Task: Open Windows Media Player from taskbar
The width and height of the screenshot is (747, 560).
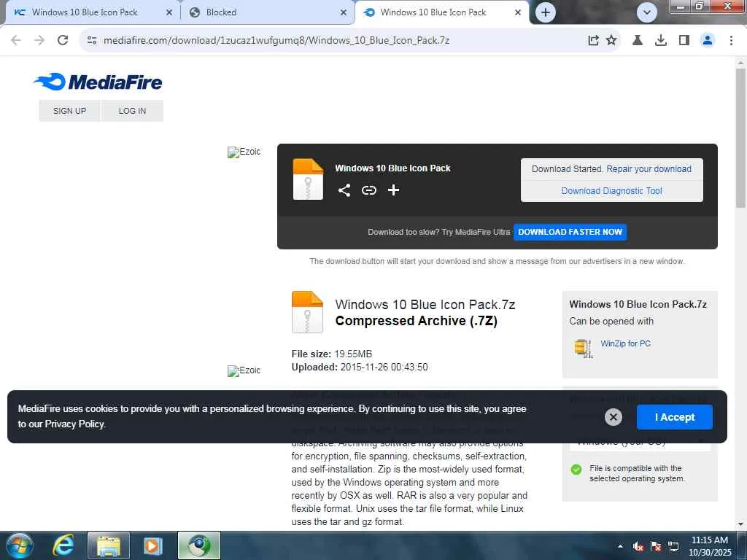Action: [152, 545]
